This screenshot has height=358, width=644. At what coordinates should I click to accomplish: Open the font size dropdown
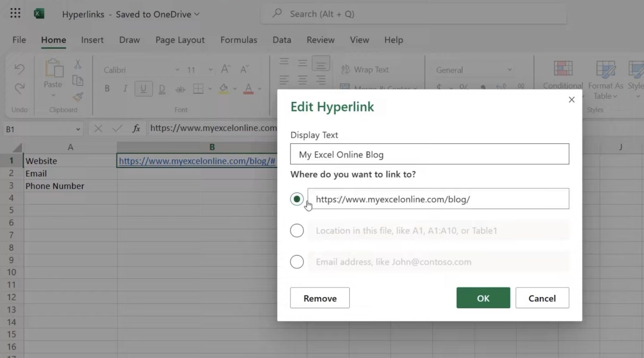[x=210, y=70]
